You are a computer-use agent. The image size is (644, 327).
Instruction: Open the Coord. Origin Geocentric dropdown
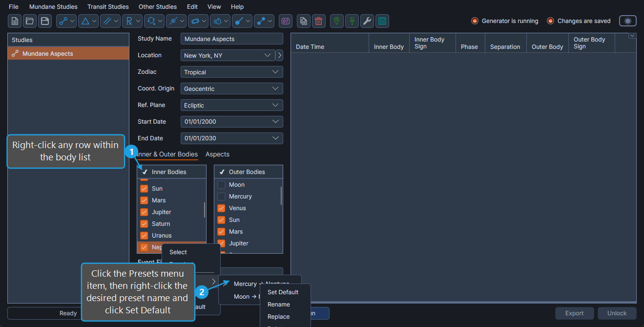(x=232, y=88)
